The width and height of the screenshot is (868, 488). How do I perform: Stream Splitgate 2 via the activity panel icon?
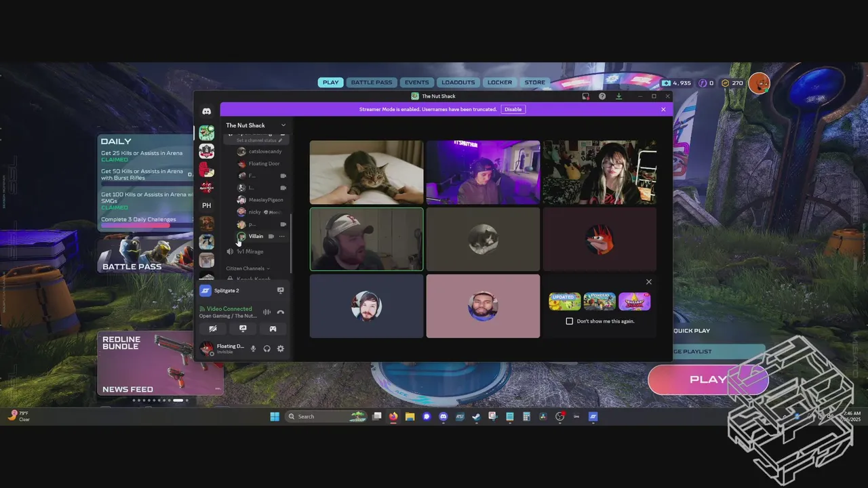tap(280, 291)
